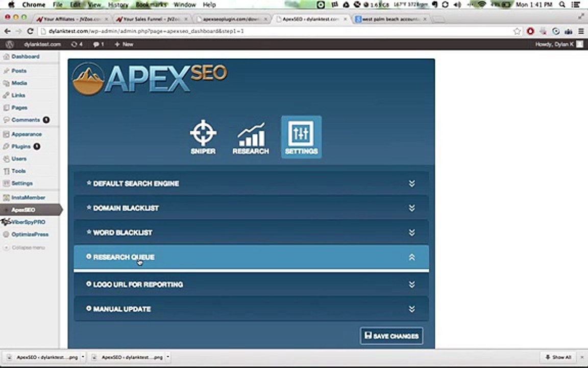This screenshot has width=588, height=368.
Task: Click the Spotlight search icon
Action: tap(562, 5)
